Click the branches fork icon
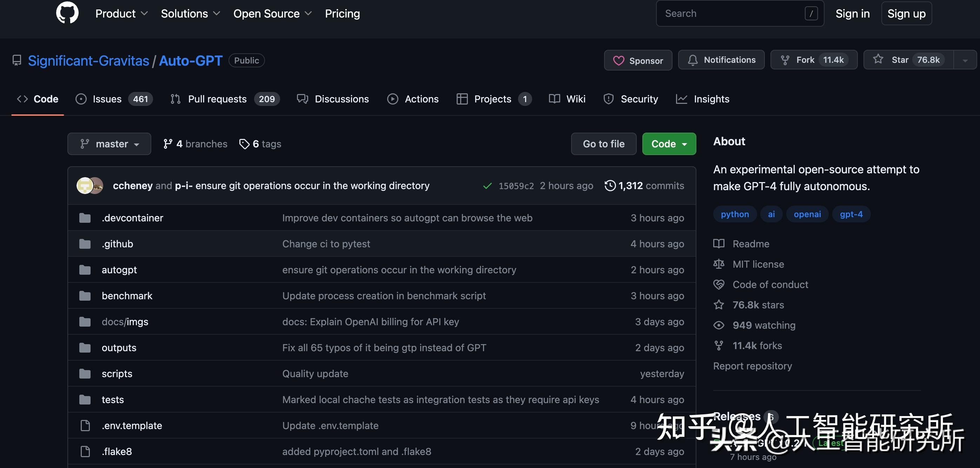Viewport: 980px width, 468px height. pos(167,144)
